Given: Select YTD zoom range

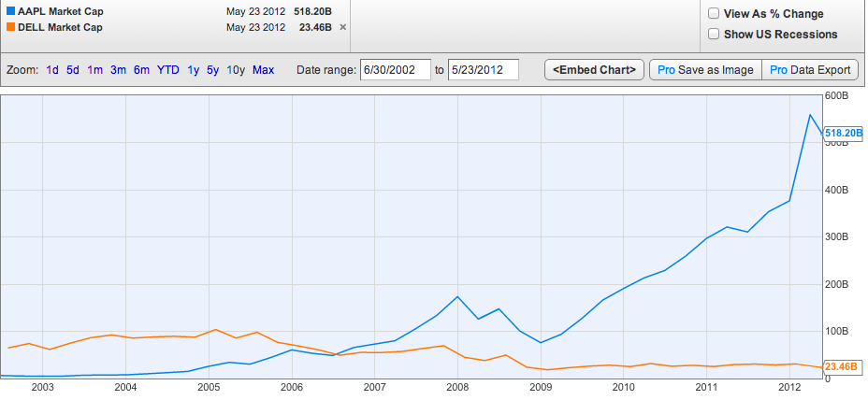Looking at the screenshot, I should (168, 70).
